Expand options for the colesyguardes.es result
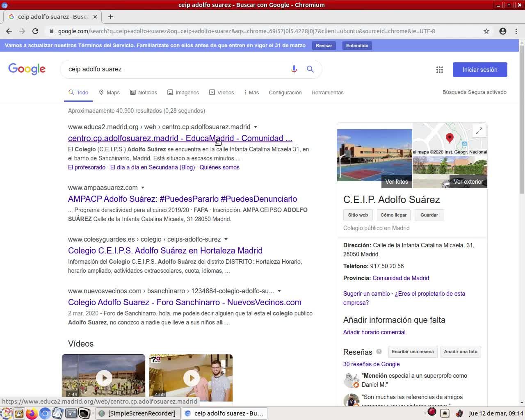The width and height of the screenshot is (525, 420). click(226, 240)
